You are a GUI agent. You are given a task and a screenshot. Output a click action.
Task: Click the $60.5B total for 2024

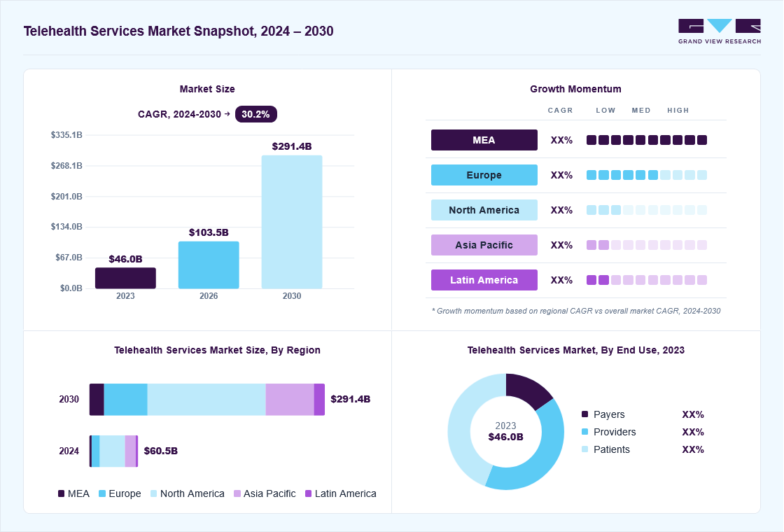[x=160, y=451]
